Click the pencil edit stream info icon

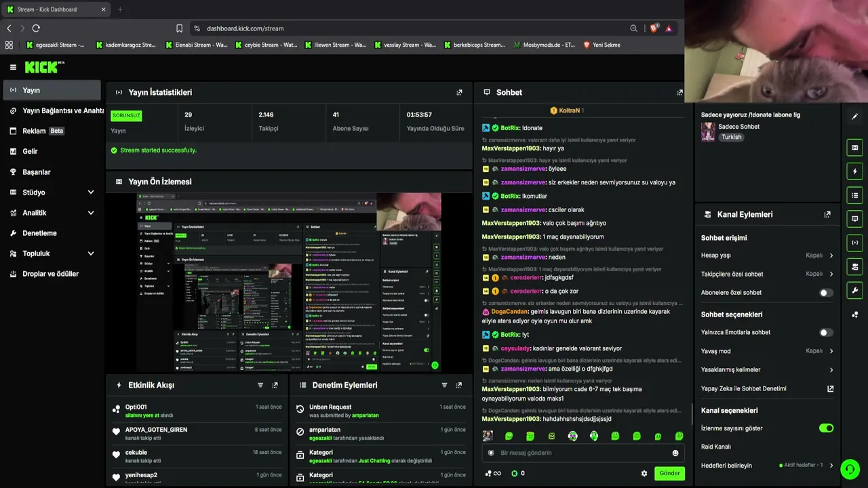click(x=854, y=117)
